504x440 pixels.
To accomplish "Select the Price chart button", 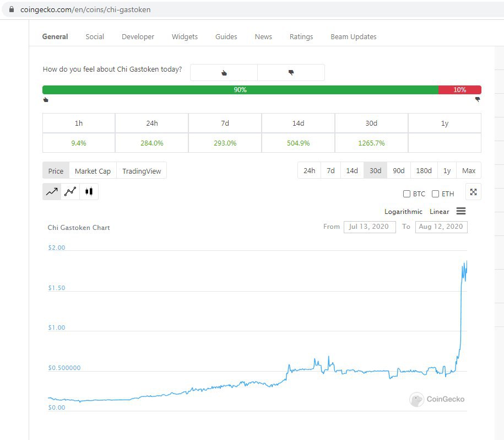I will pyautogui.click(x=56, y=171).
